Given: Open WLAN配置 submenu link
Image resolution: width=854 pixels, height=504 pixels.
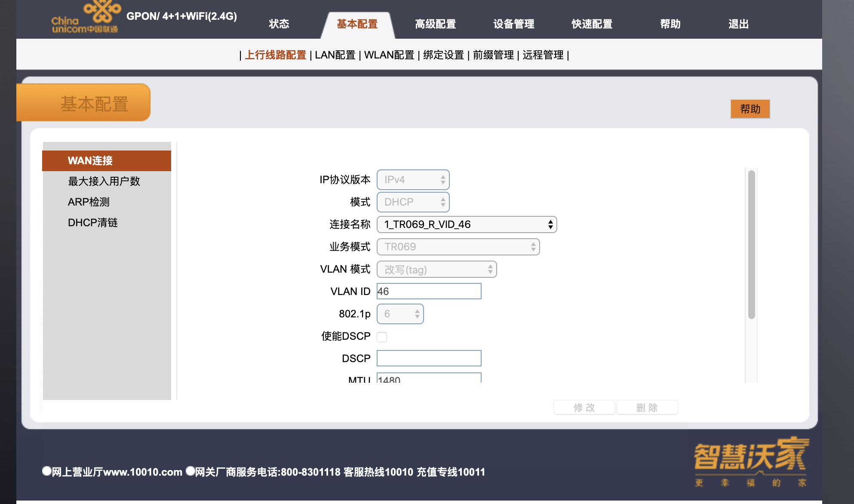Looking at the screenshot, I should point(389,55).
